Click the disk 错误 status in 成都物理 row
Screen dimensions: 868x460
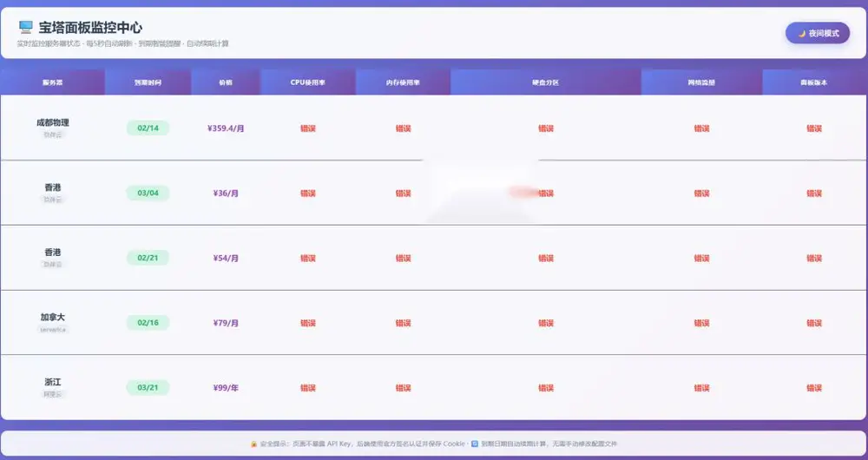[546, 128]
